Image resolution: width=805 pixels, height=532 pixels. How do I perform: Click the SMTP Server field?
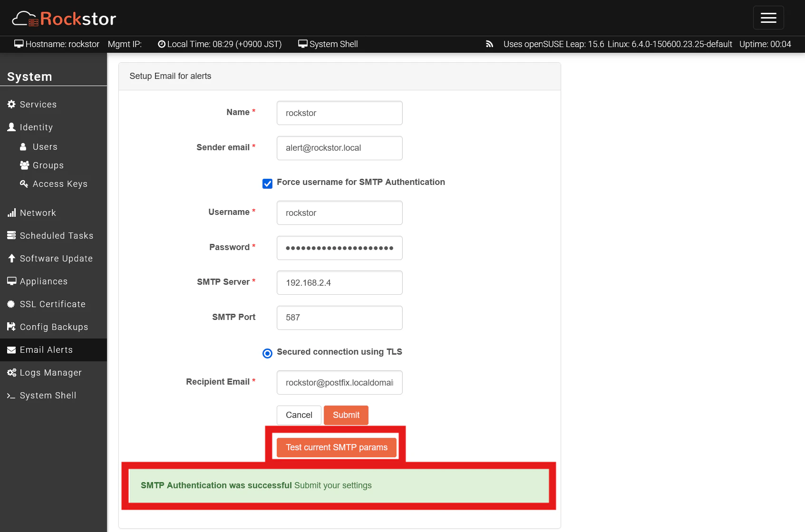click(339, 282)
